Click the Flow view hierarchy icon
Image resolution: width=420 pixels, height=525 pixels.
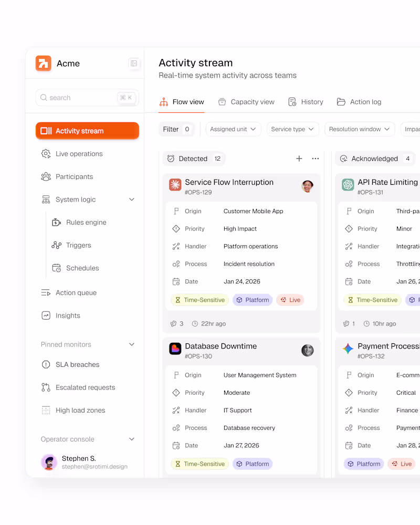pos(164,102)
